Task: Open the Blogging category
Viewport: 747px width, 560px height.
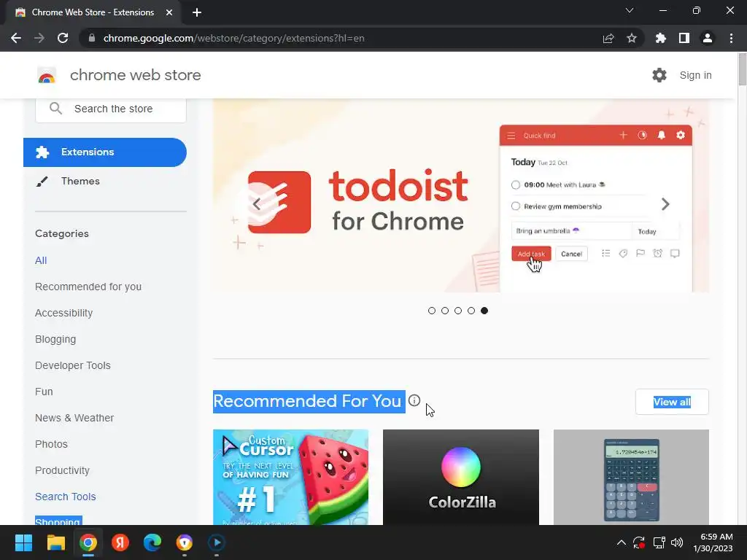Action: (x=55, y=339)
